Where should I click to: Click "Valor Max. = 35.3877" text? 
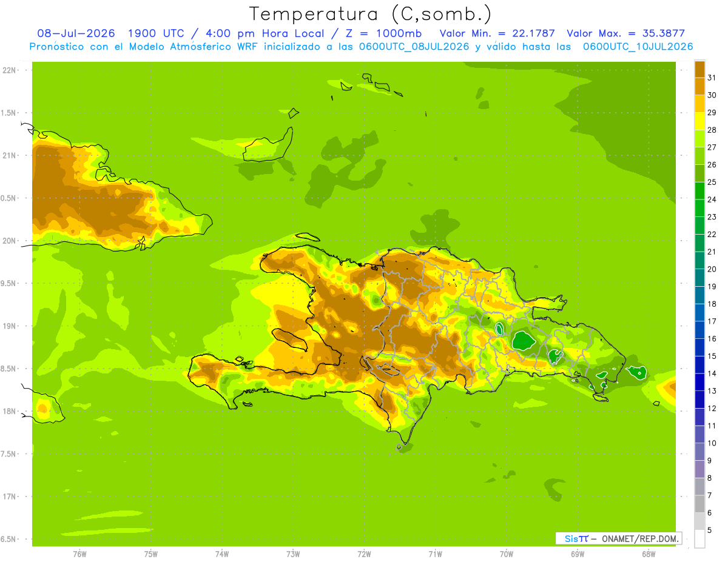tap(625, 33)
